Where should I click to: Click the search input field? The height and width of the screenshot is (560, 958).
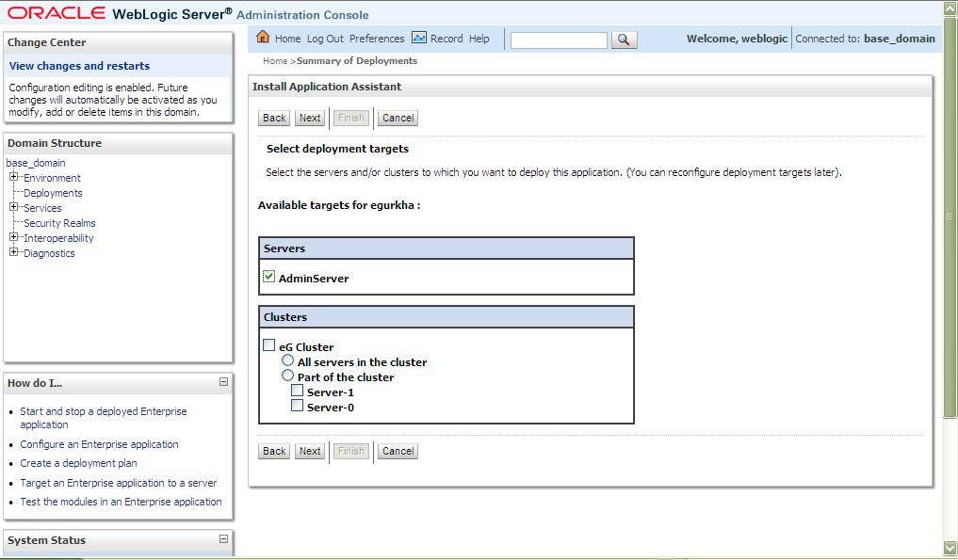(559, 40)
